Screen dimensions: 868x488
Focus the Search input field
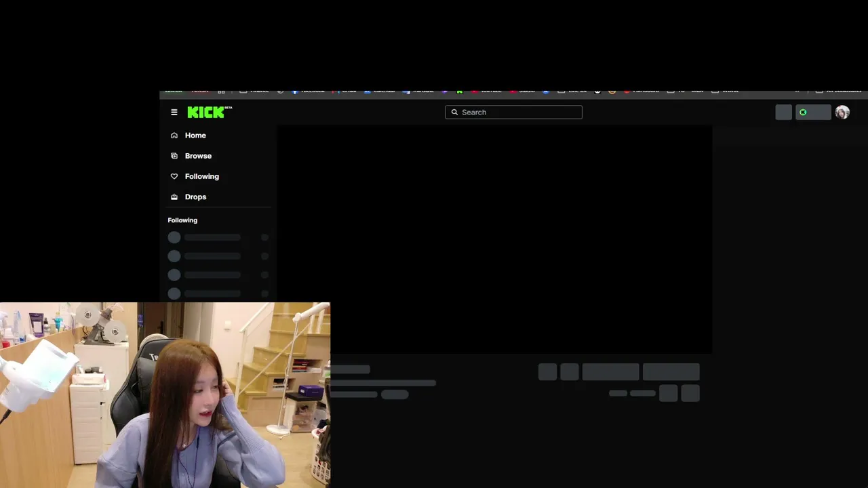(x=513, y=113)
